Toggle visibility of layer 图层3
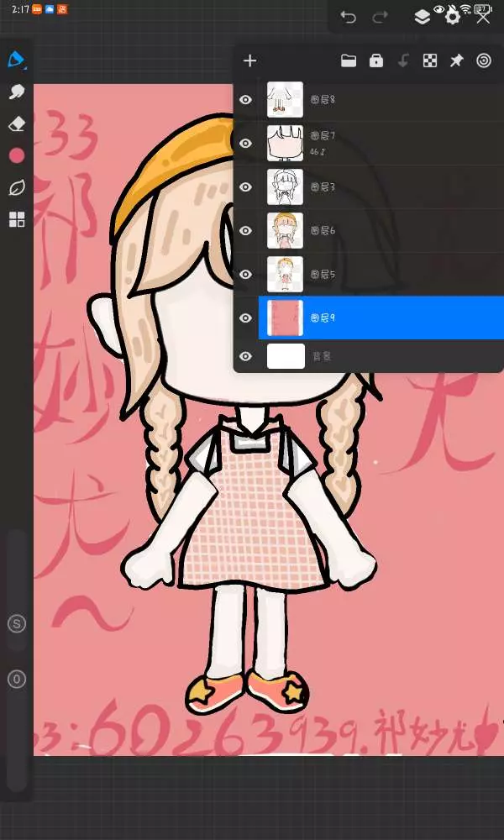This screenshot has height=840, width=504. [x=245, y=187]
